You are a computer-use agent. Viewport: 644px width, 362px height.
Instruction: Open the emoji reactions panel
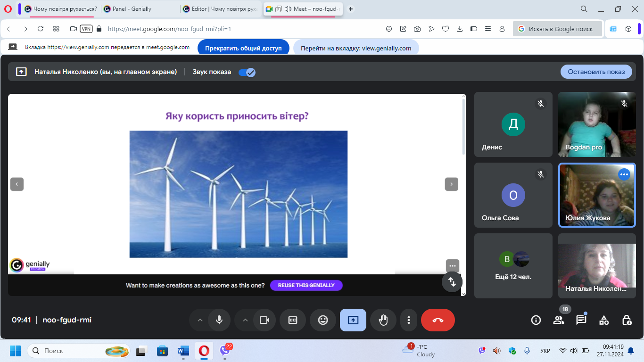pyautogui.click(x=323, y=320)
